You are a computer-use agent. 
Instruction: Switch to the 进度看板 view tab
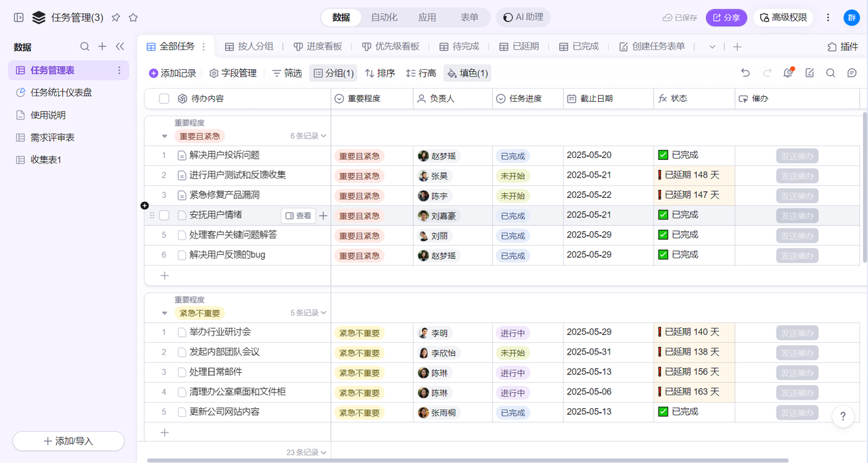point(317,47)
